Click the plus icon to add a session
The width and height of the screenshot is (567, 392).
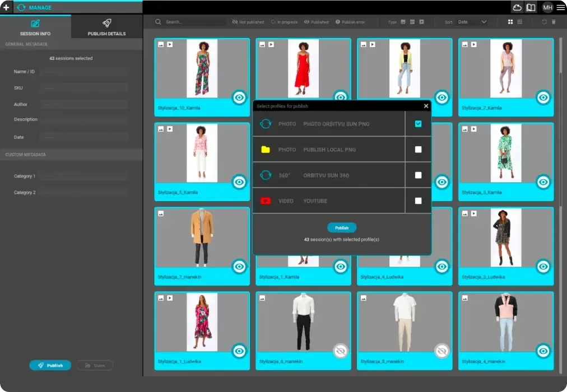pyautogui.click(x=6, y=8)
